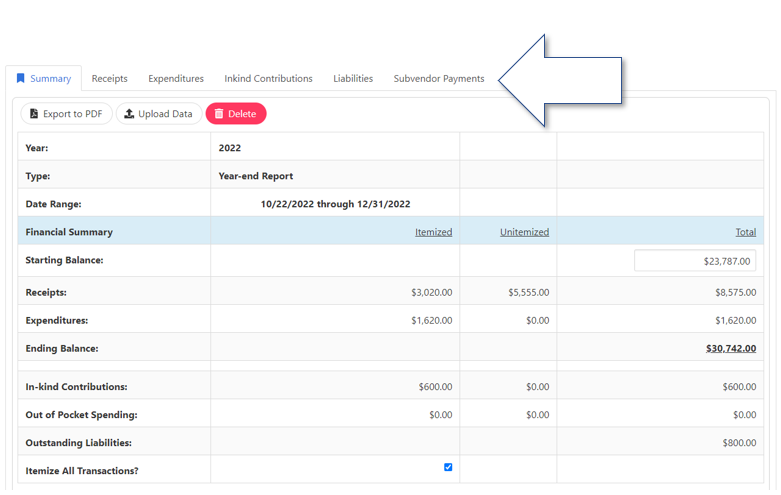Click the Total column header link
This screenshot has height=495, width=781.
point(745,232)
